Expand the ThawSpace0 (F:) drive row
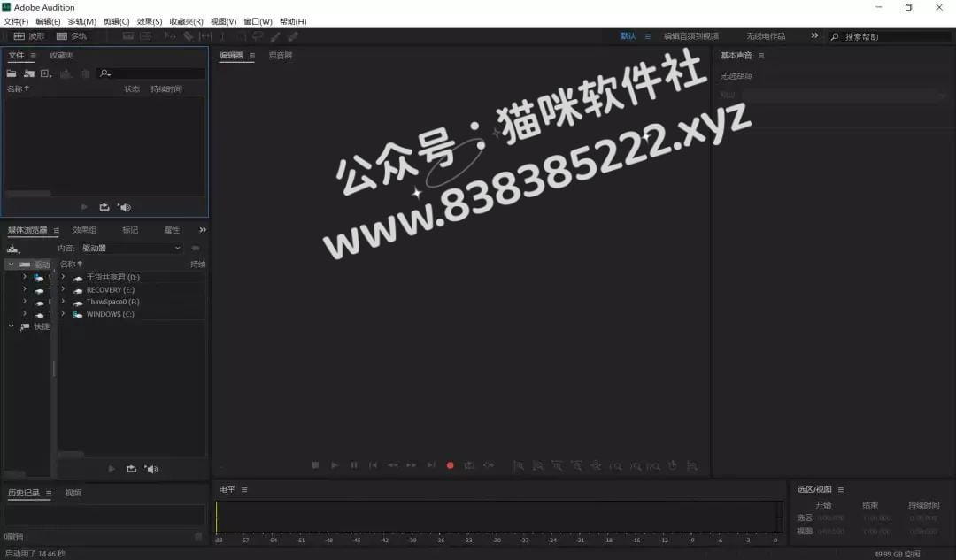 tap(64, 302)
